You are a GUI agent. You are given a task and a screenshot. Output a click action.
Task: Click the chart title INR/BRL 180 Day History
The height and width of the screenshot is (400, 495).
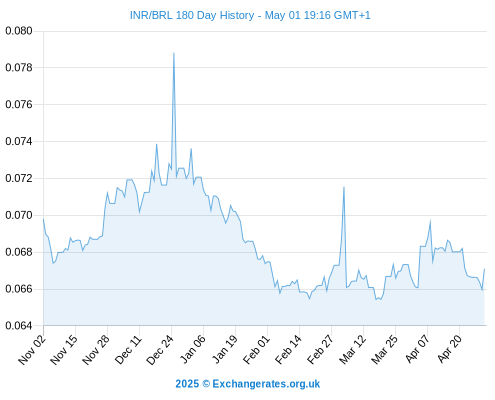(192, 15)
